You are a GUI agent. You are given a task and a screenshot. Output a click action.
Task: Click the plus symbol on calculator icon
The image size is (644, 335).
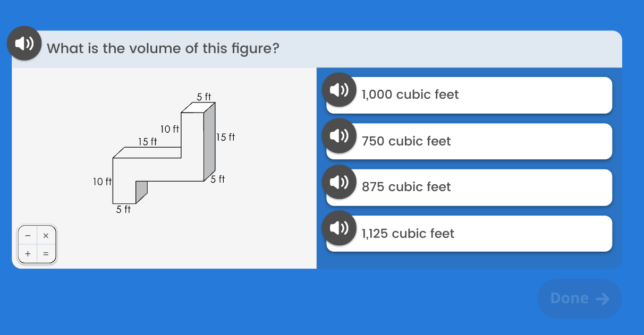[x=28, y=254]
